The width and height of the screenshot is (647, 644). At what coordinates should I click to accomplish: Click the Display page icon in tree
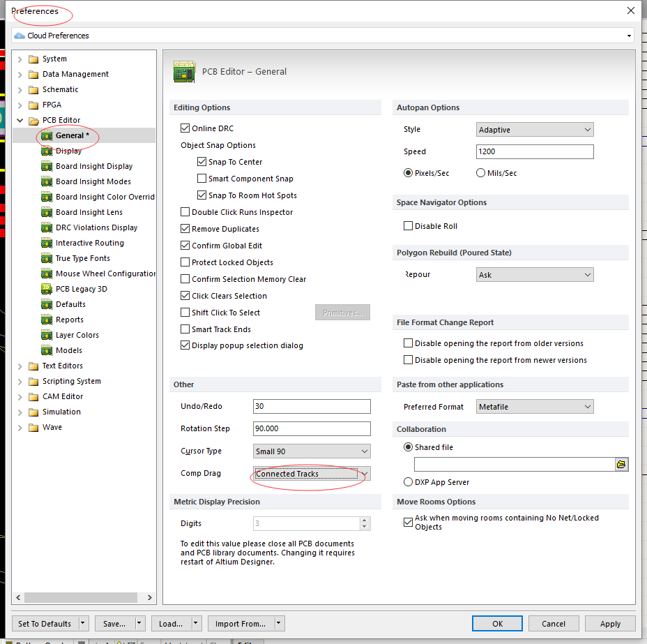(47, 151)
